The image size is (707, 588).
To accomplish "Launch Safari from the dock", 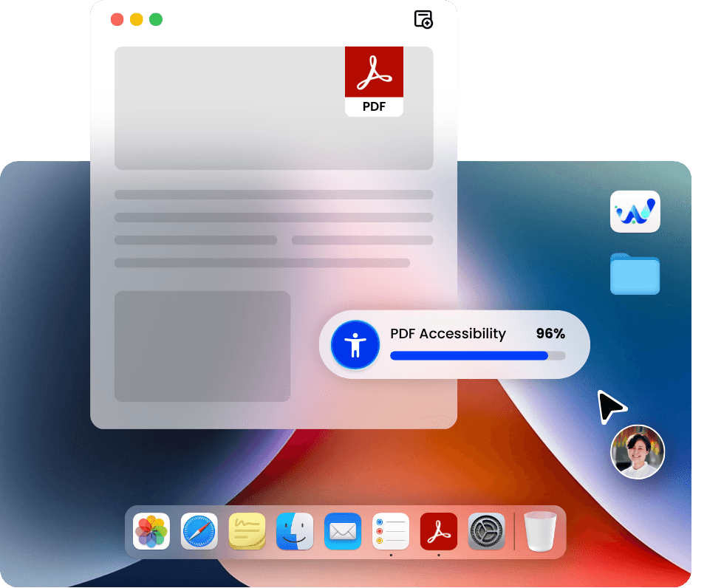I will [x=199, y=531].
